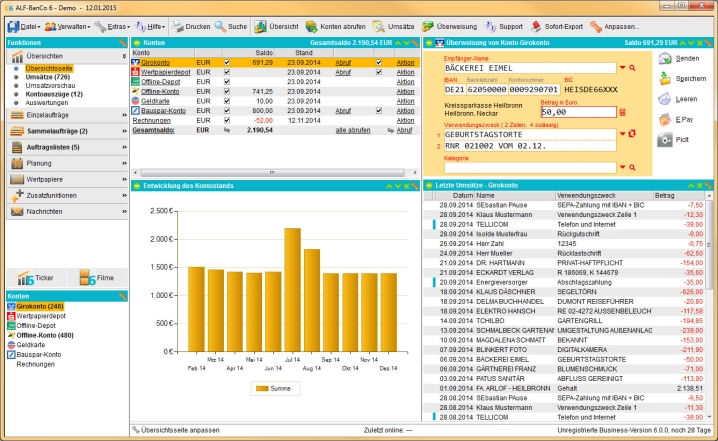Toggle the Geldkarte row checkbox
The height and width of the screenshot is (441, 718).
(228, 101)
